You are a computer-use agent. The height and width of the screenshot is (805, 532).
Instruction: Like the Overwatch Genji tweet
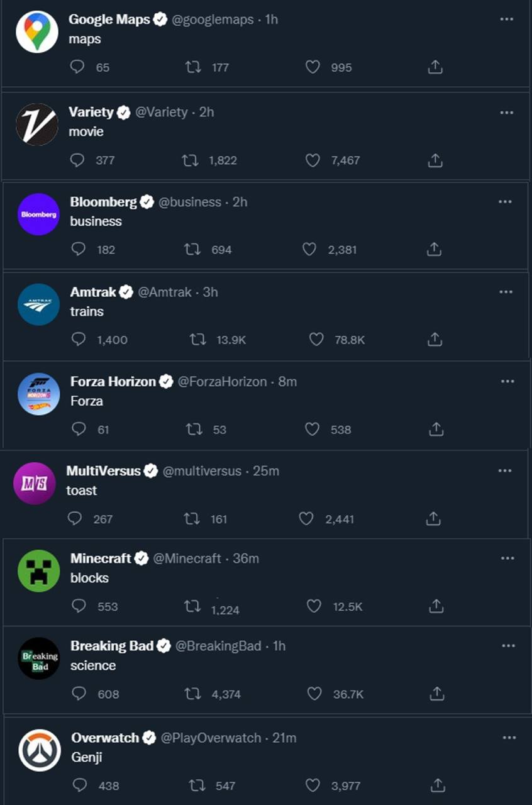tap(313, 786)
